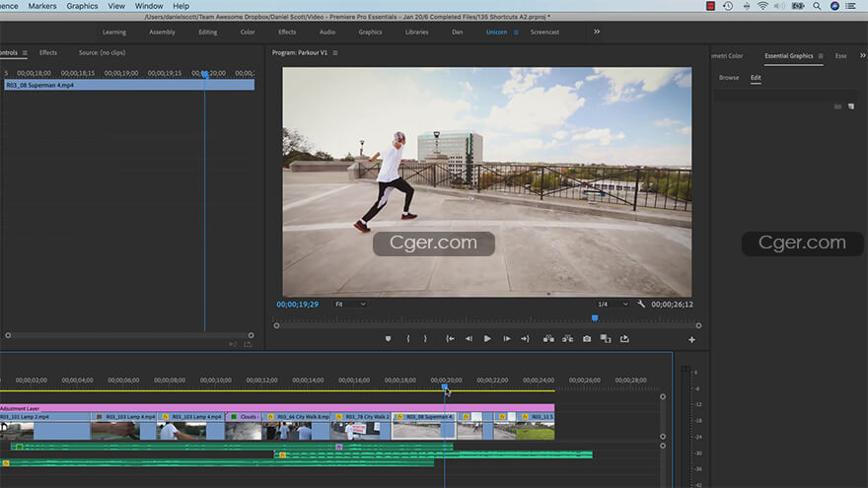Screen dimensions: 868x488
Task: Play the Program monitor sequence
Action: (x=487, y=338)
